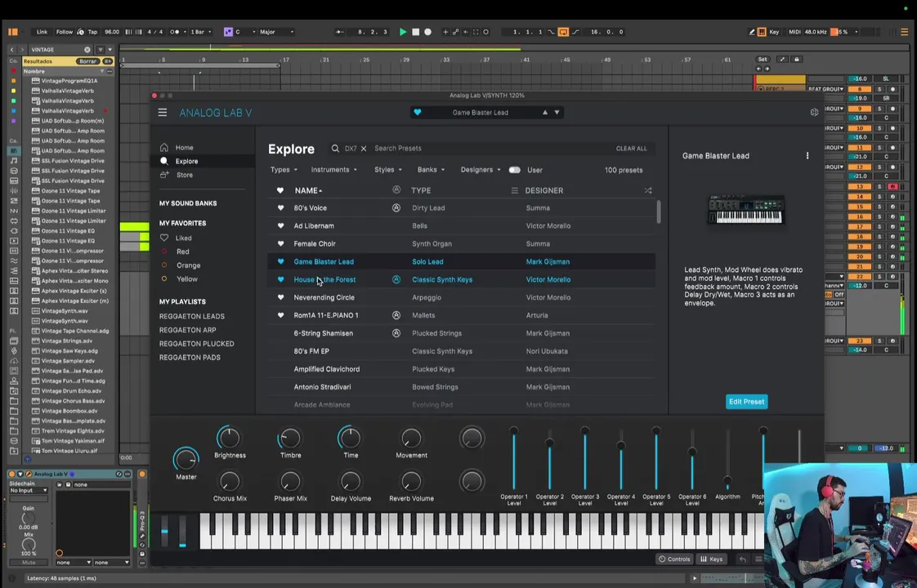917x588 pixels.
Task: Select next preset with down arrow
Action: (x=557, y=112)
